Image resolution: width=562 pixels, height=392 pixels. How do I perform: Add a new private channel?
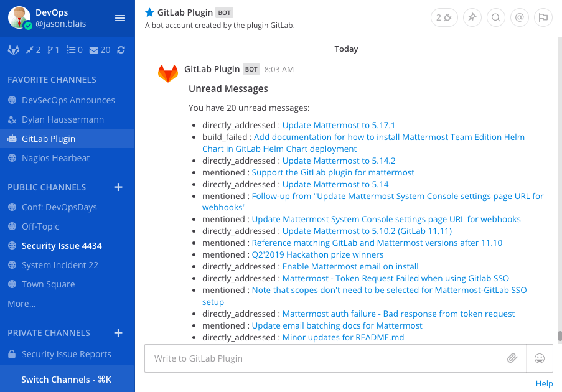pyautogui.click(x=118, y=333)
